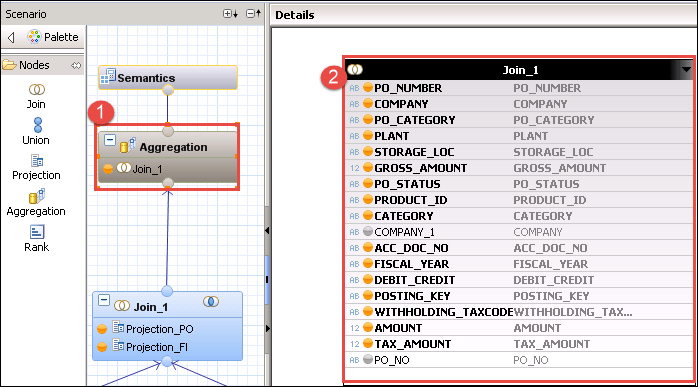The width and height of the screenshot is (698, 387).
Task: Select the CATEGORY column row
Action: (519, 216)
